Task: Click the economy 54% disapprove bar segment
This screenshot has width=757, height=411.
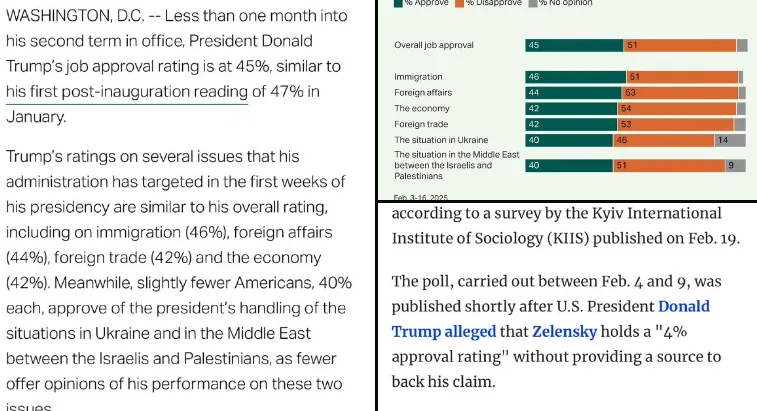Action: [x=680, y=108]
